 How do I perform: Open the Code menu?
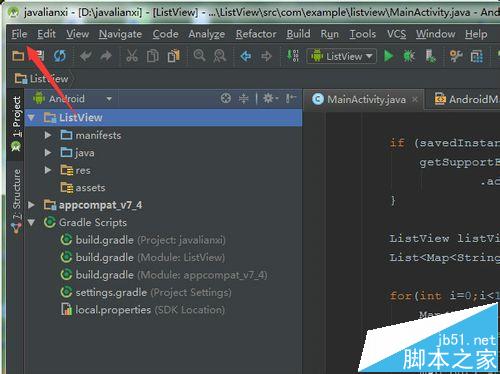point(165,34)
